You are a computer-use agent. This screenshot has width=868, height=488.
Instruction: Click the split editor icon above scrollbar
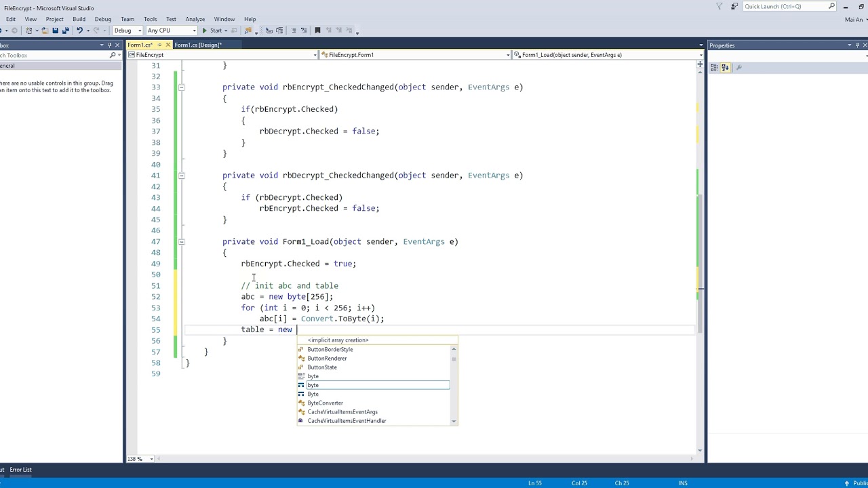tap(700, 64)
